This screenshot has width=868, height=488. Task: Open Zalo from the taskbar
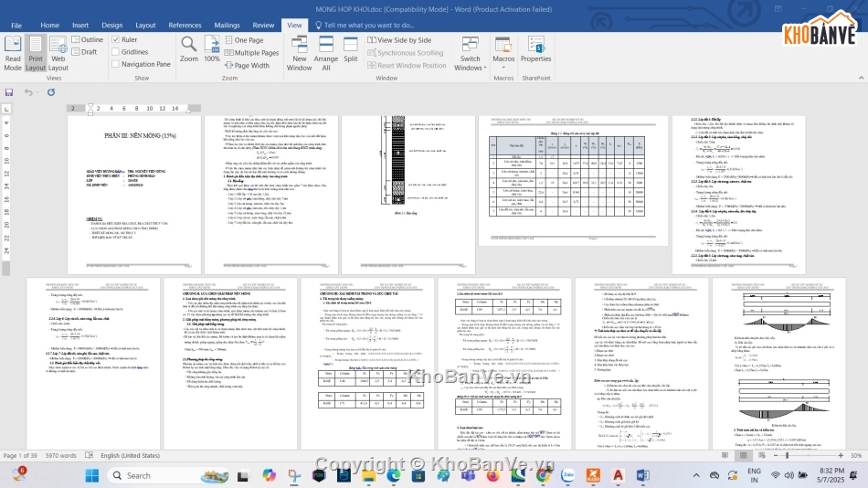568,475
